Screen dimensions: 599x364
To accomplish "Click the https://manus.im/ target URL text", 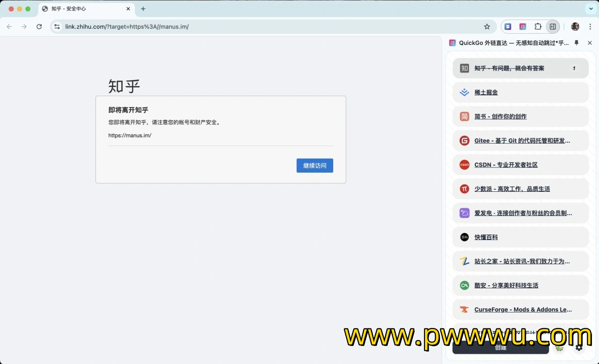I will [130, 135].
